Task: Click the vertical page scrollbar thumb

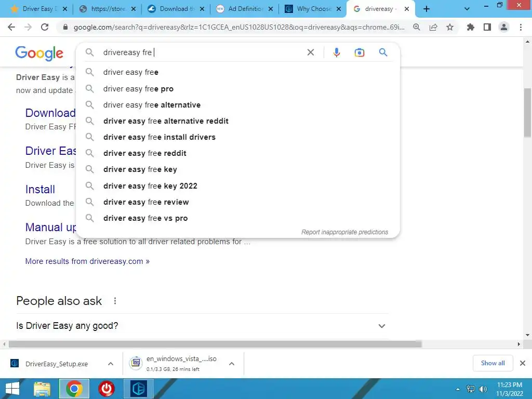Action: (527, 112)
